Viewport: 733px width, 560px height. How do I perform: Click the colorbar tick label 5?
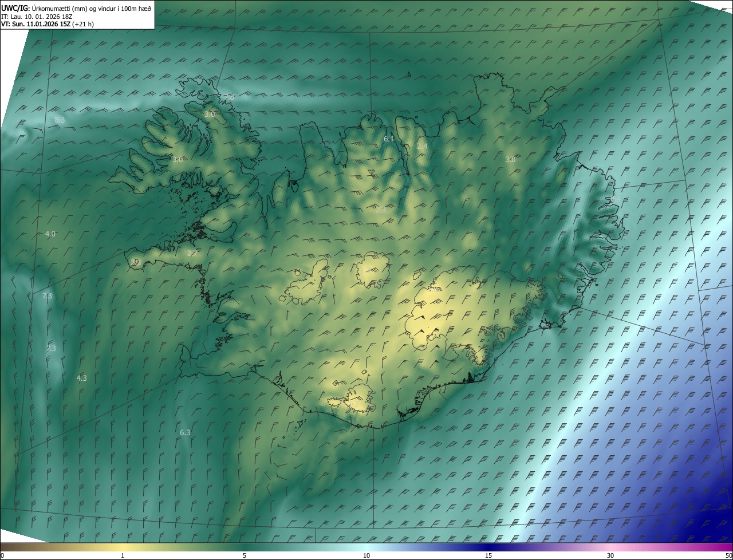(x=245, y=555)
